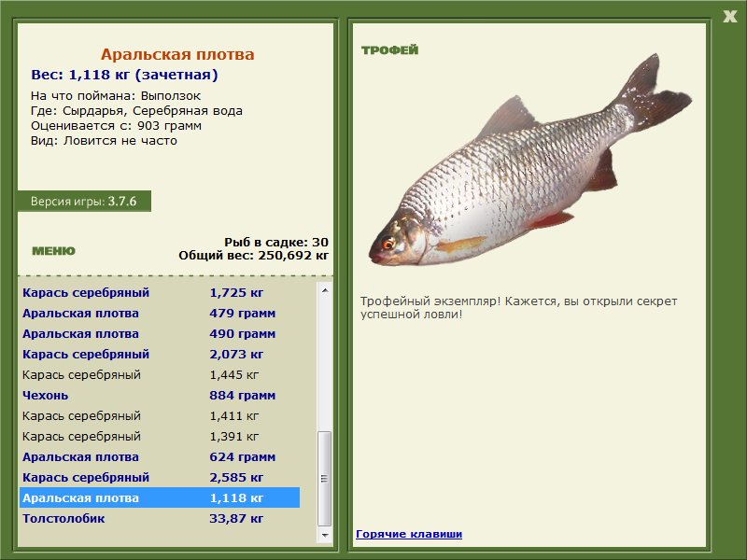Select Карась серебряный 1,445 кг row
Screen dimensions: 747x560
coord(160,374)
